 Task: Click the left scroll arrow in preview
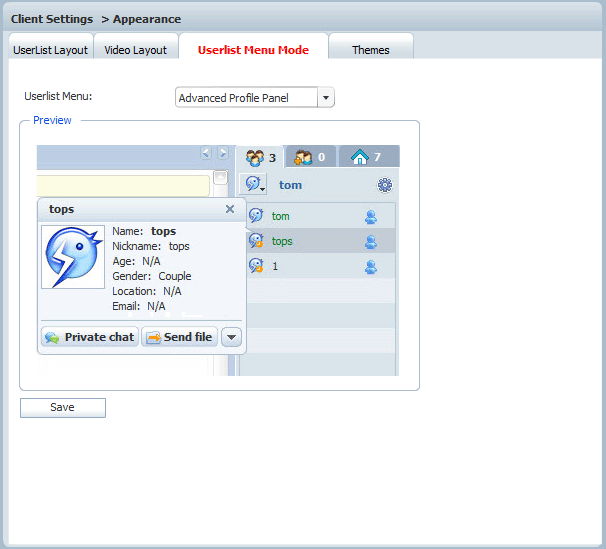pyautogui.click(x=206, y=153)
